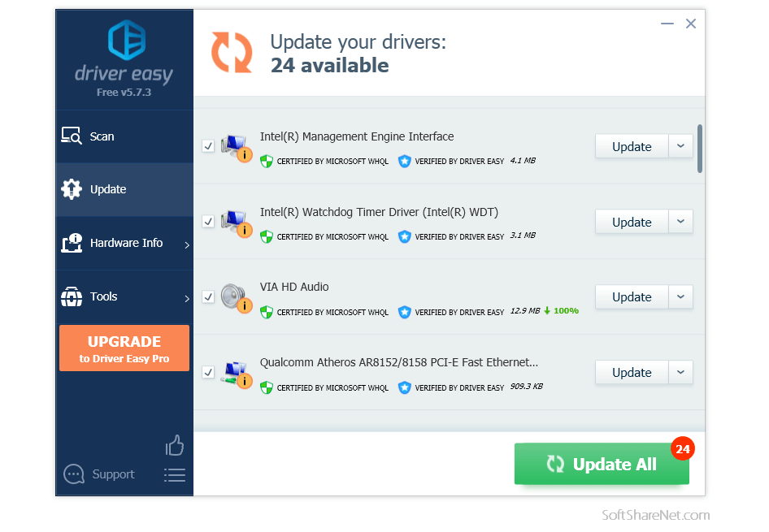This screenshot has height=532, width=769.
Task: Click Qualcomm Atheros AR8152/8158 driver name
Action: [x=398, y=362]
